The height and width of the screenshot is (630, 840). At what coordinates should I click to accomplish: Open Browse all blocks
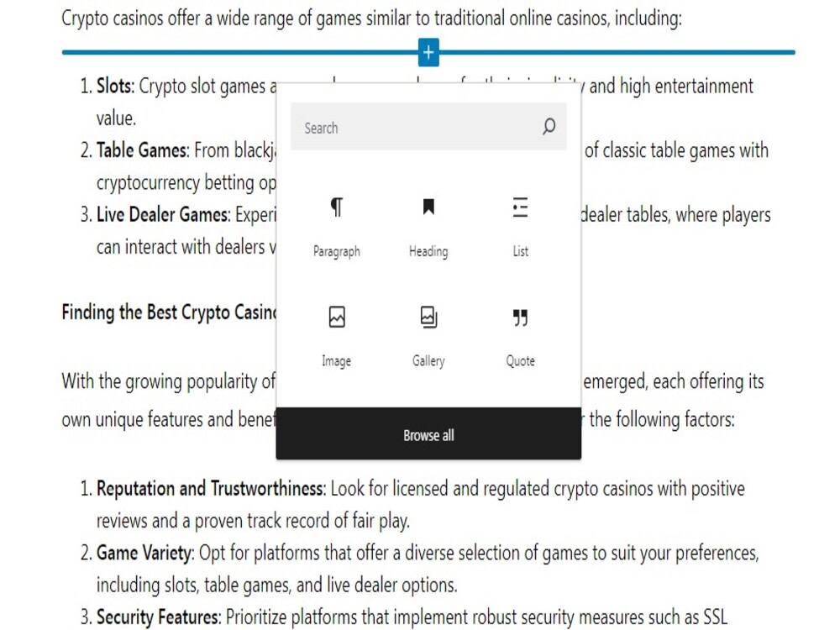point(428,434)
